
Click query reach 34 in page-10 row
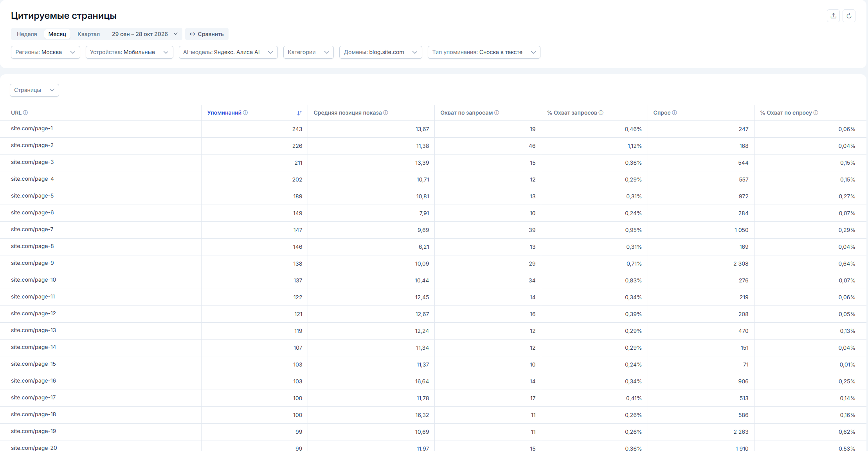(532, 280)
